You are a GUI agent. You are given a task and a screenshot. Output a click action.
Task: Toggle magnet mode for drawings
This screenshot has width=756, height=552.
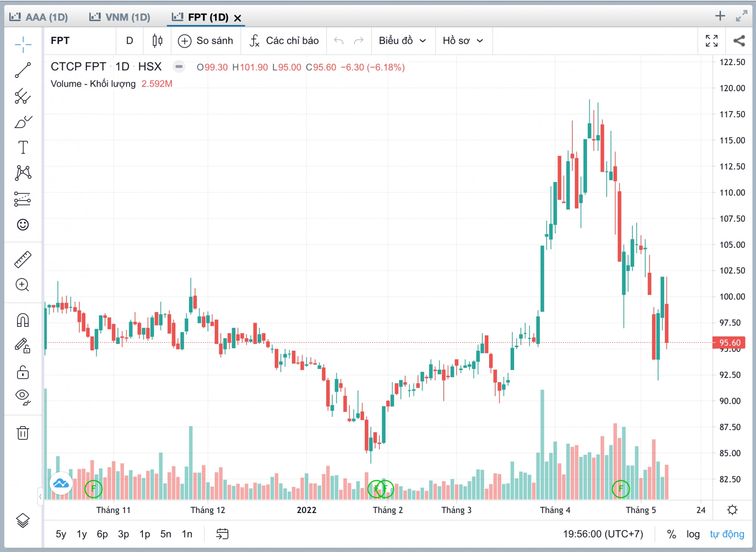coord(23,320)
